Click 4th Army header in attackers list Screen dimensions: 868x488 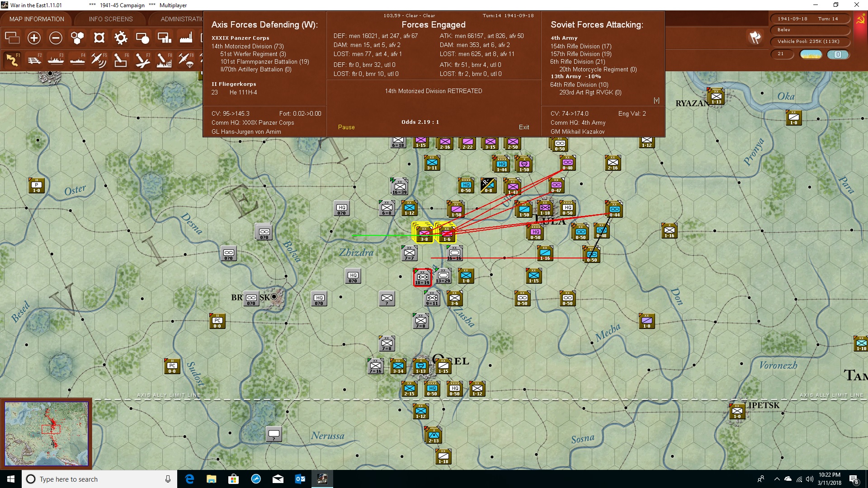click(564, 38)
